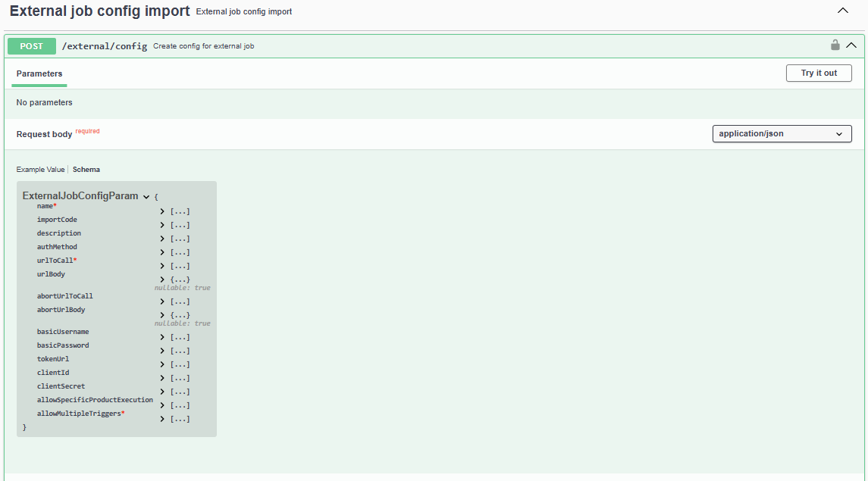Click the /external/config endpoint path
Image resolution: width=868 pixels, height=481 pixels.
point(104,46)
